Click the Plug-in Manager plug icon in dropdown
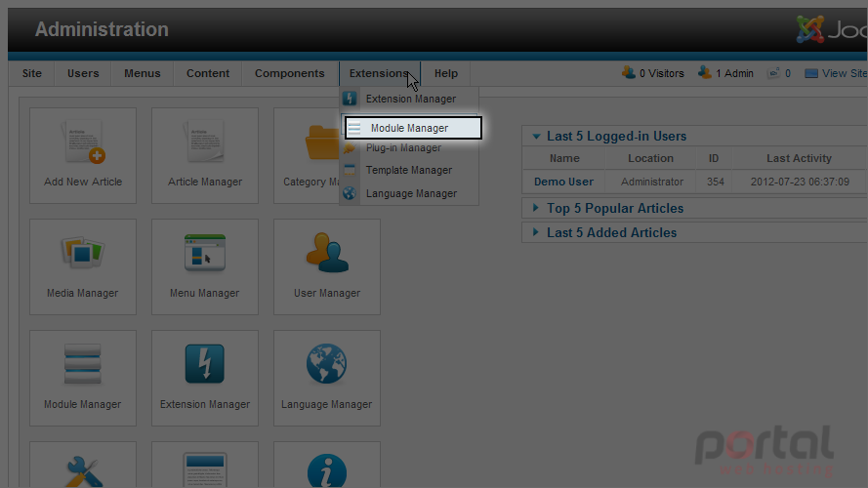This screenshot has width=868, height=488. pos(350,147)
